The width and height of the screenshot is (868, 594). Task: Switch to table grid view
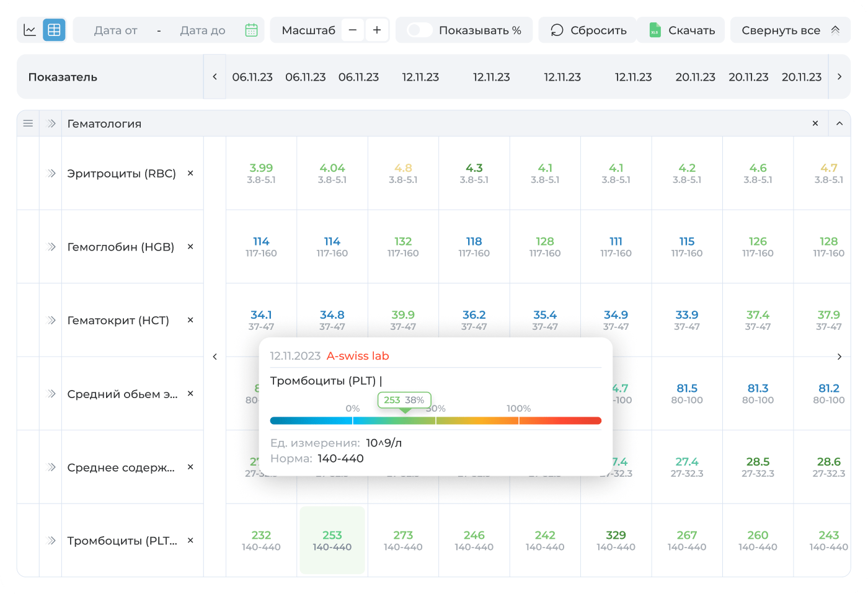54,30
